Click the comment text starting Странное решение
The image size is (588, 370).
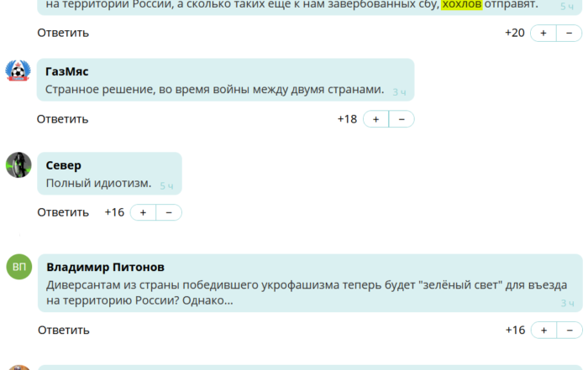point(214,90)
